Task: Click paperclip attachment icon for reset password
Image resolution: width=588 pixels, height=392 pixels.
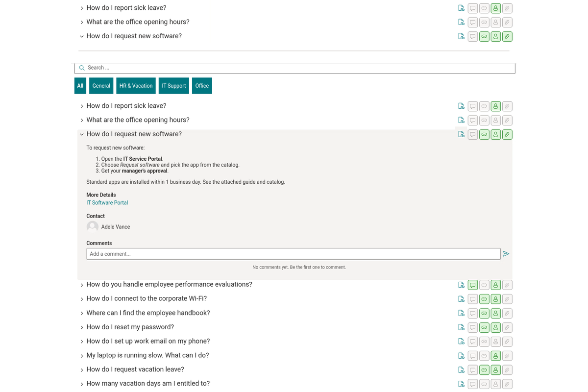Action: pyautogui.click(x=507, y=327)
